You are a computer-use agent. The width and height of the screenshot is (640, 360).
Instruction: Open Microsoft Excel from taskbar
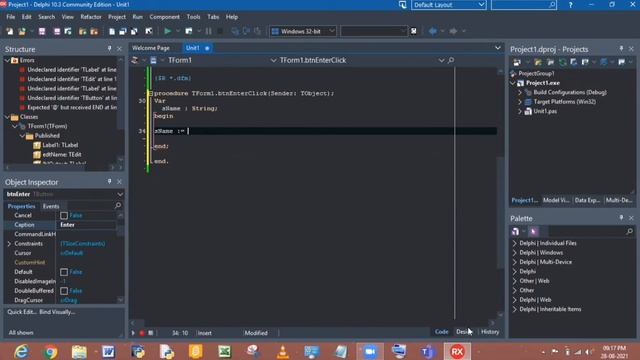tap(224, 351)
